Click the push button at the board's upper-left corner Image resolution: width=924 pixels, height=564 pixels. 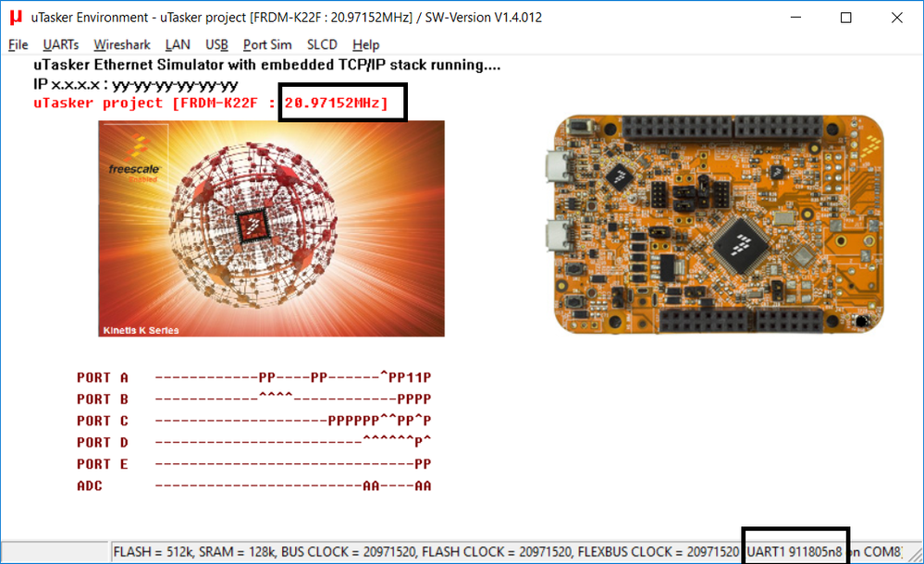581,125
